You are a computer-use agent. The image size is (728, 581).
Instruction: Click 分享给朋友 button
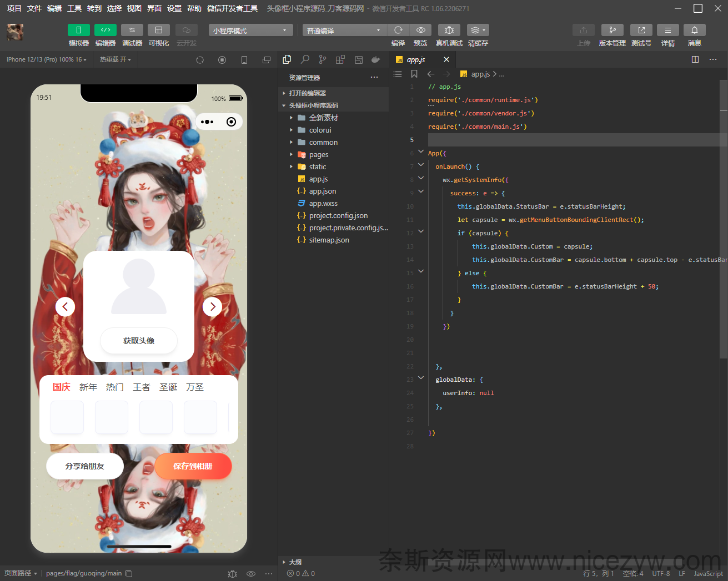pos(85,466)
